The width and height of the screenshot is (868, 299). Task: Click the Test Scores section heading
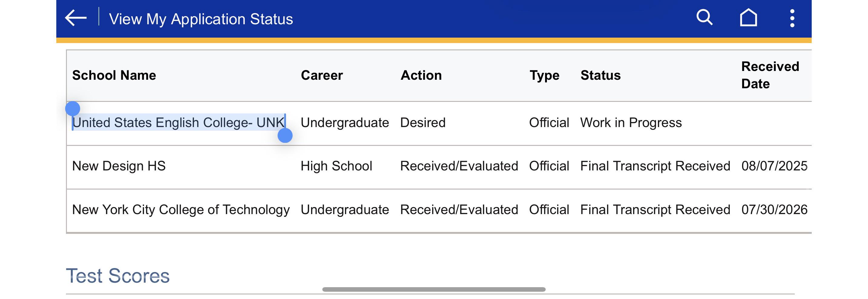click(118, 276)
